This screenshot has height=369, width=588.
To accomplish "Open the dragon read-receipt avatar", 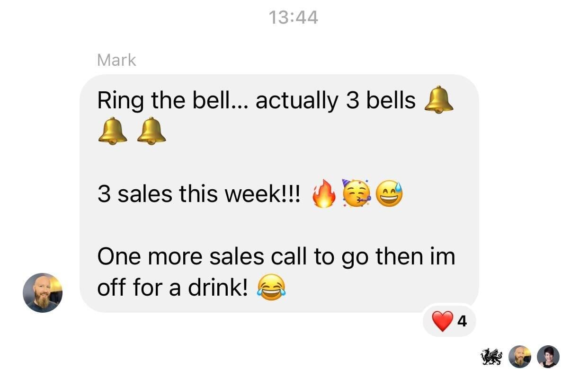I will point(491,356).
